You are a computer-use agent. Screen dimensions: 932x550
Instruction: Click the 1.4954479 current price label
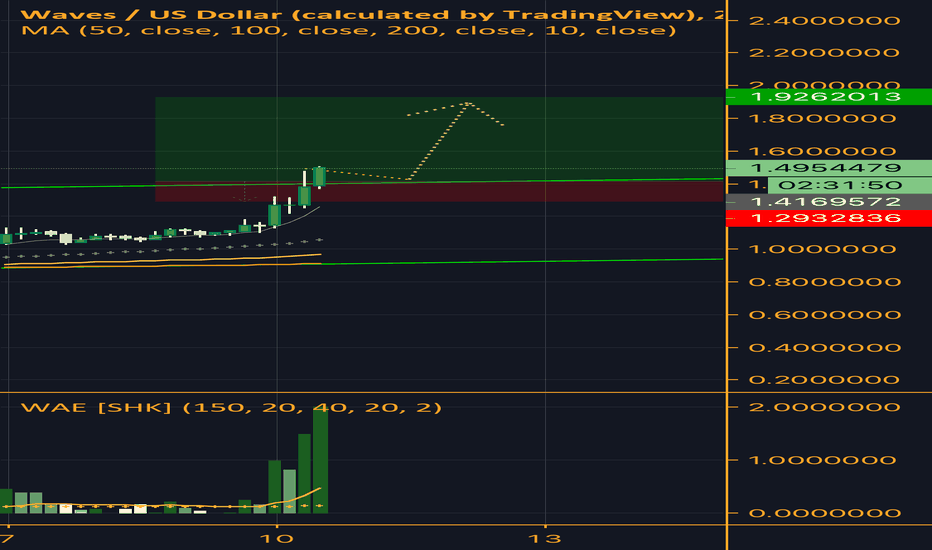[x=829, y=168]
